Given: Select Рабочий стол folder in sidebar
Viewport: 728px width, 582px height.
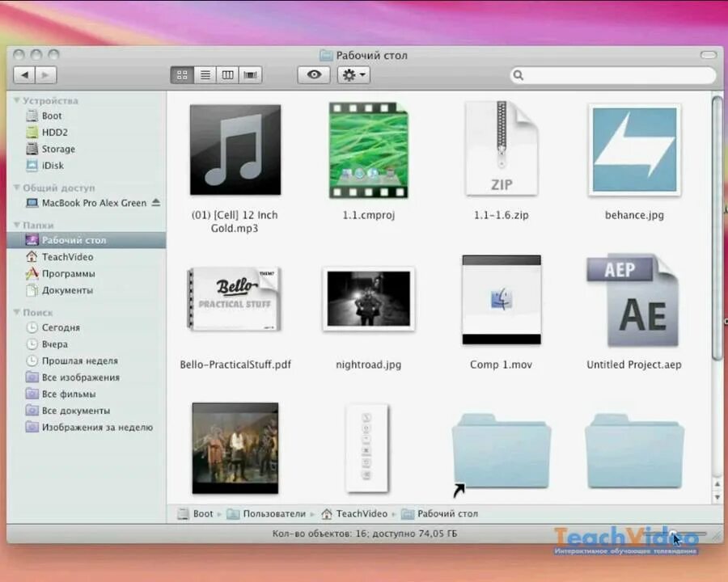Looking at the screenshot, I should coord(87,240).
